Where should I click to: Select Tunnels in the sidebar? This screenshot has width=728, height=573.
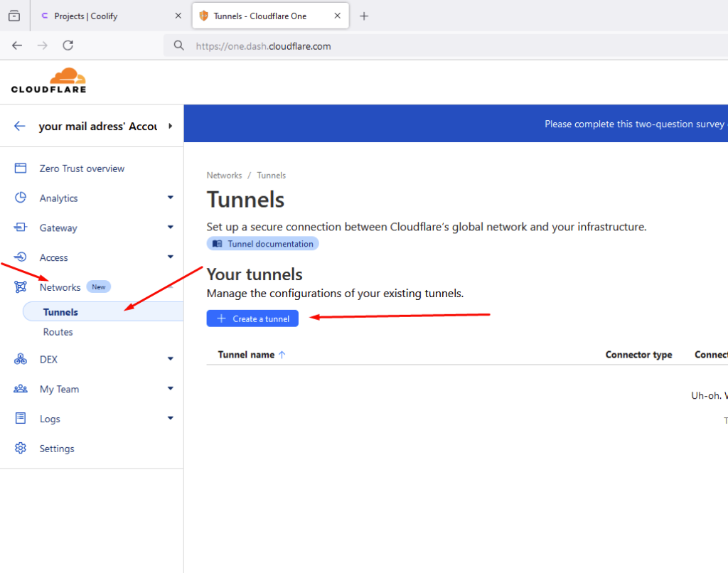pos(103,311)
